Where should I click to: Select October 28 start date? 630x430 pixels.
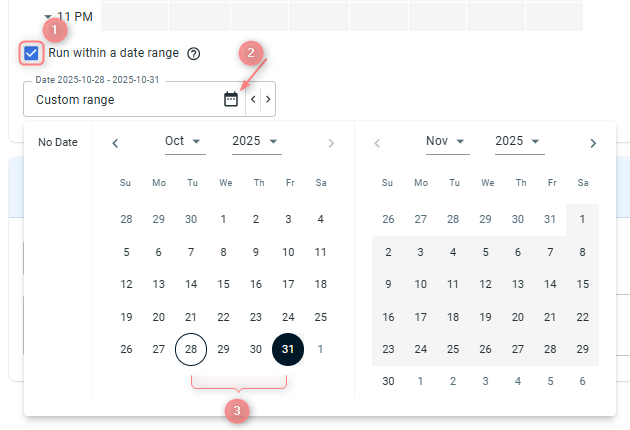[191, 349]
